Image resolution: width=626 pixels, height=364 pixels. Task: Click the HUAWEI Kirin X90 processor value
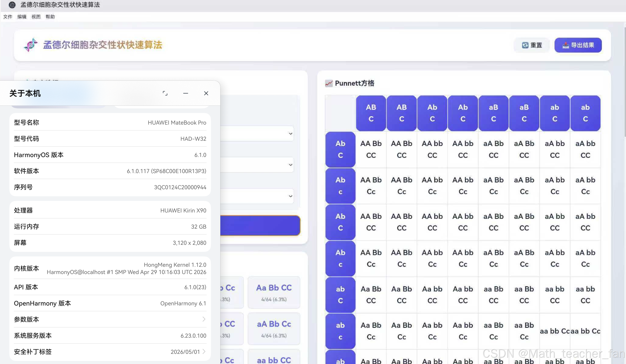[x=183, y=211]
